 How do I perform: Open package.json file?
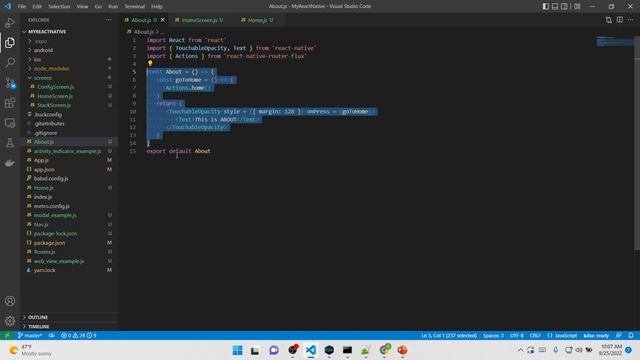point(49,243)
